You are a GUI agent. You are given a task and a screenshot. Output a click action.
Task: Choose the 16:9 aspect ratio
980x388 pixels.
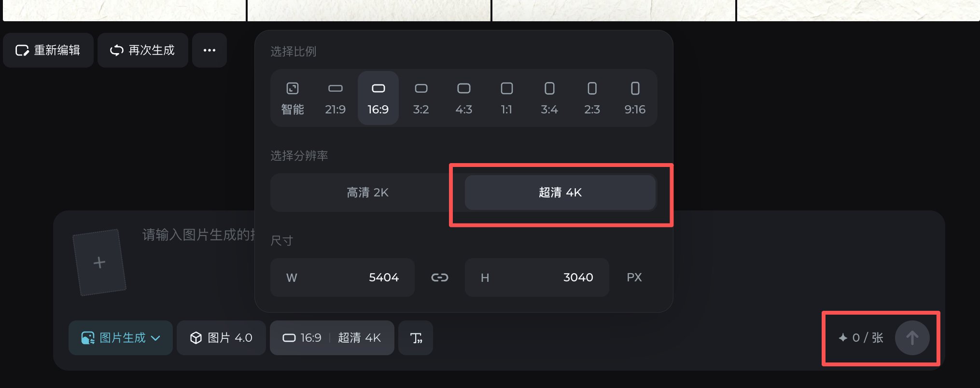click(378, 98)
